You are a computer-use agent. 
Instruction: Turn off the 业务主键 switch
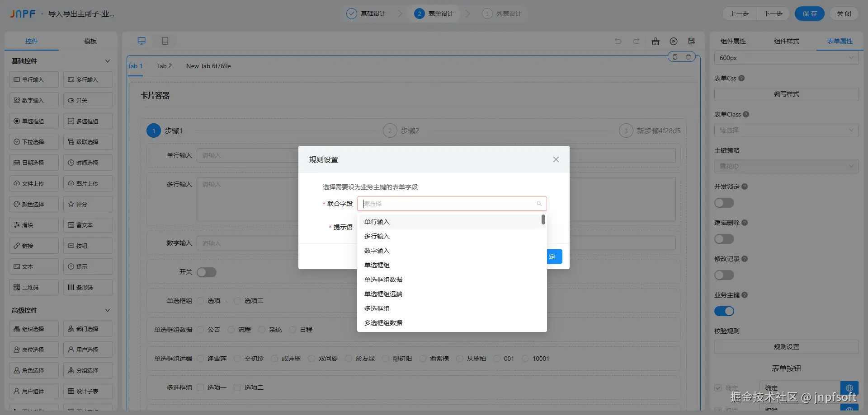[724, 311]
